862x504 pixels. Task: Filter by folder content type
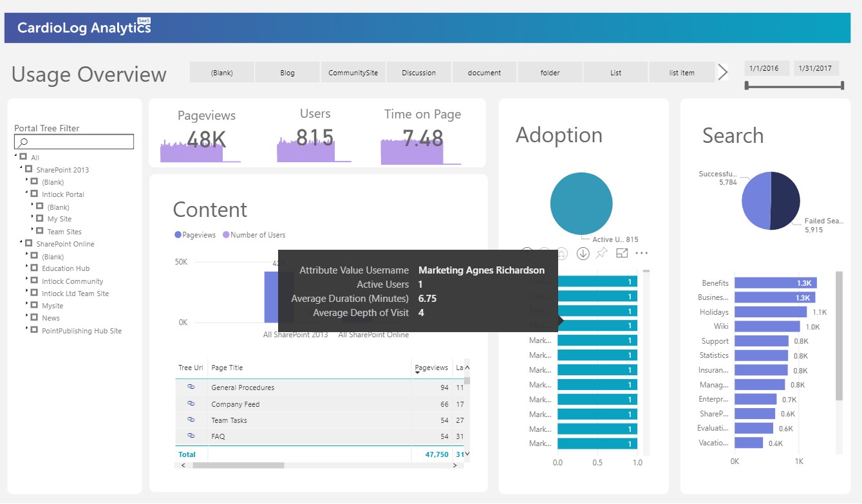coord(550,72)
